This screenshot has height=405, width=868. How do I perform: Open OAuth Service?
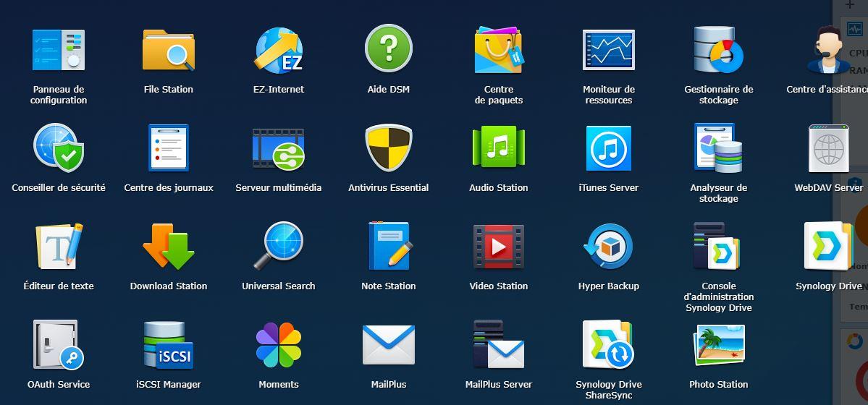click(x=58, y=344)
